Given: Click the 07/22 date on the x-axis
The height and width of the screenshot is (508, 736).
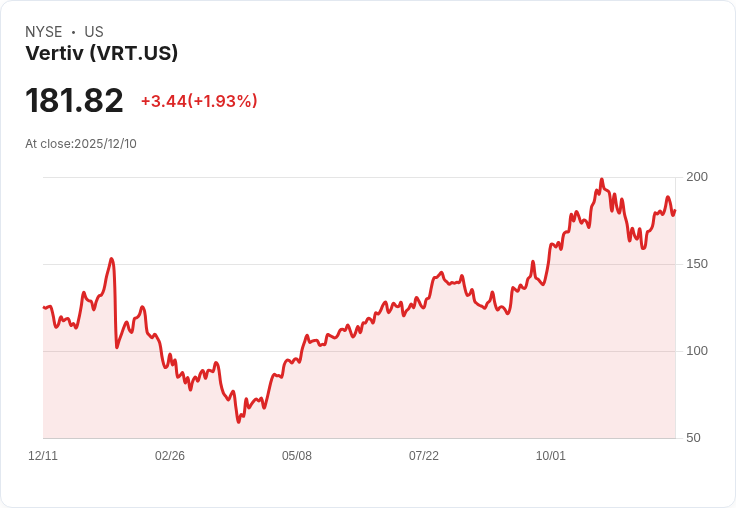Looking at the screenshot, I should click(424, 456).
